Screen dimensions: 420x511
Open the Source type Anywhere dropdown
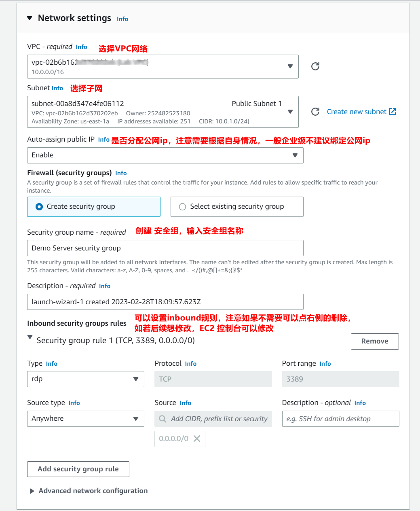coord(85,419)
